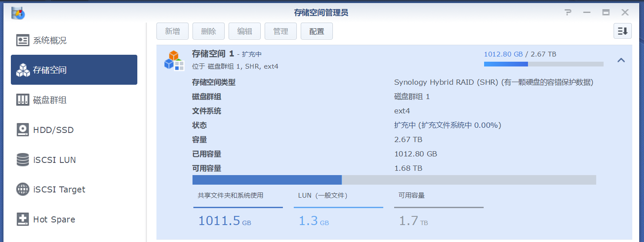Go to the HDD/SSD section

[x=74, y=129]
